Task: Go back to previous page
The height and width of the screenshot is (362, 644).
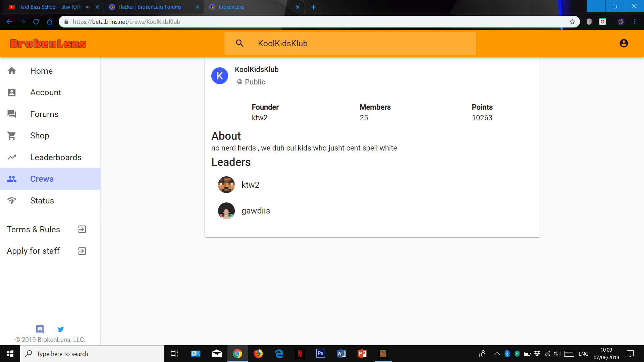Action: tap(9, 22)
